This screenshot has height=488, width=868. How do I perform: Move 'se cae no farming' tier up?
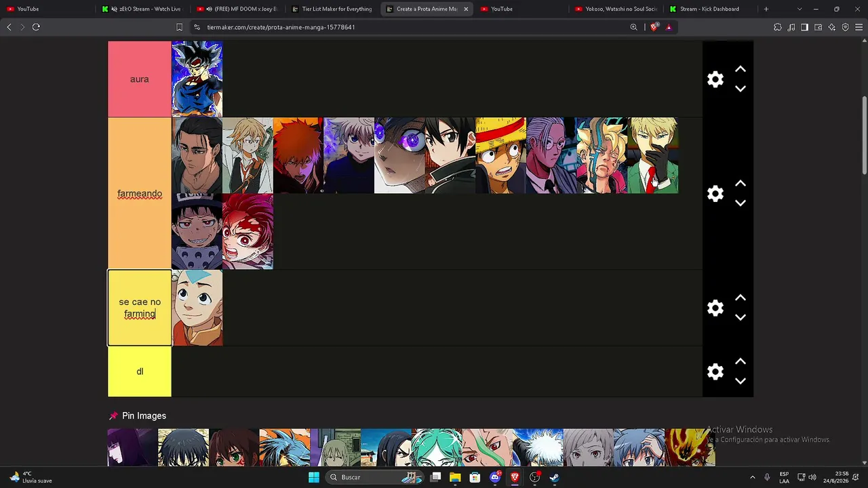[741, 298]
